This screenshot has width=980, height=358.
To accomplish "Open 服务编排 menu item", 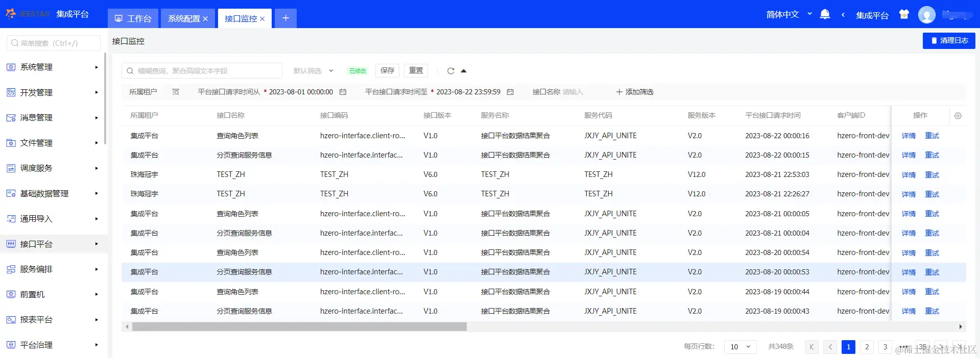I will click(x=54, y=269).
